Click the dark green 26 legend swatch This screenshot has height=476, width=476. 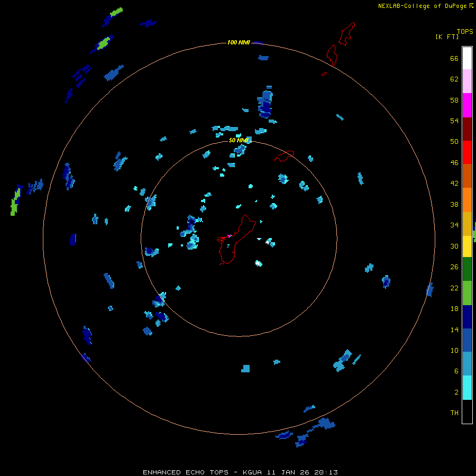click(467, 269)
